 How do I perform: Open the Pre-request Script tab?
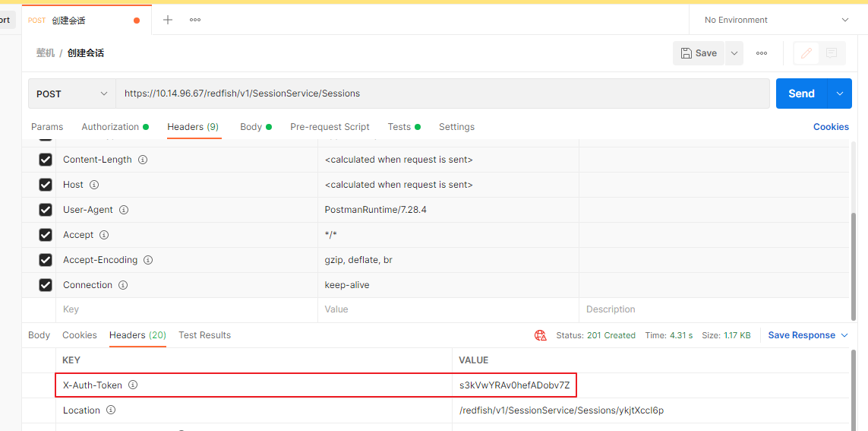[330, 127]
